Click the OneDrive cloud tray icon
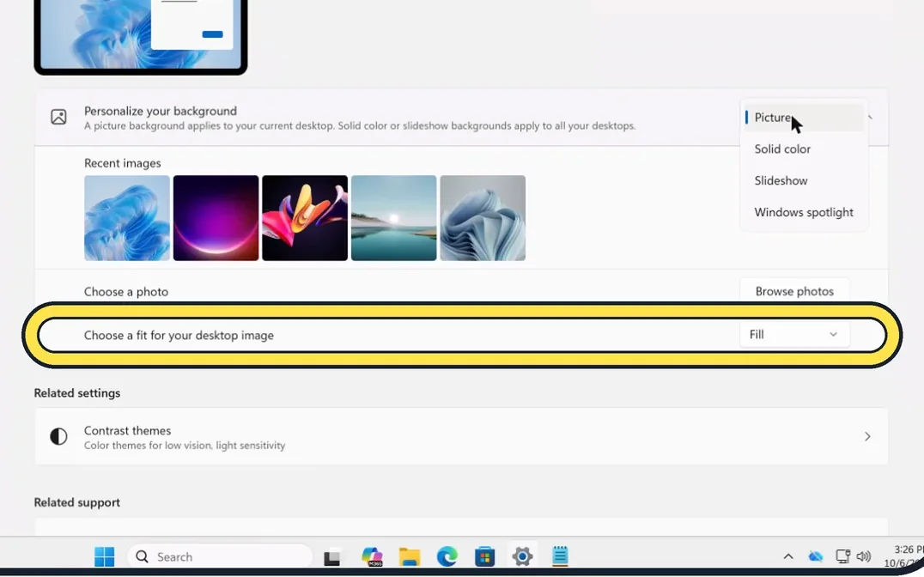Screen dimensions: 924x577 click(816, 556)
